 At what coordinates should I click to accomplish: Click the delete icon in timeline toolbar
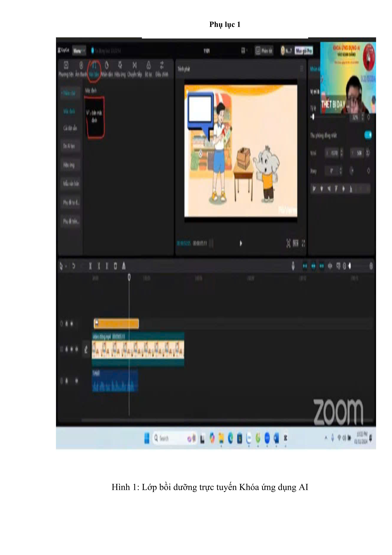[115, 266]
